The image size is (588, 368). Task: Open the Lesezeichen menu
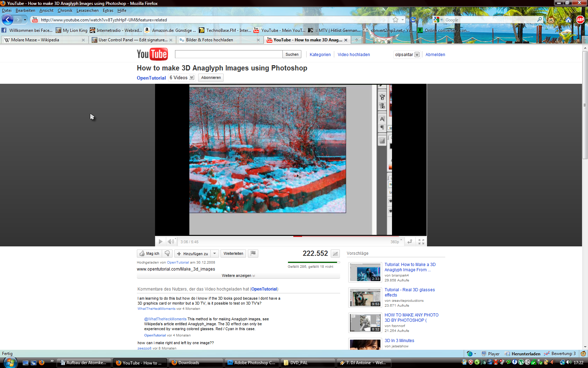pos(87,11)
